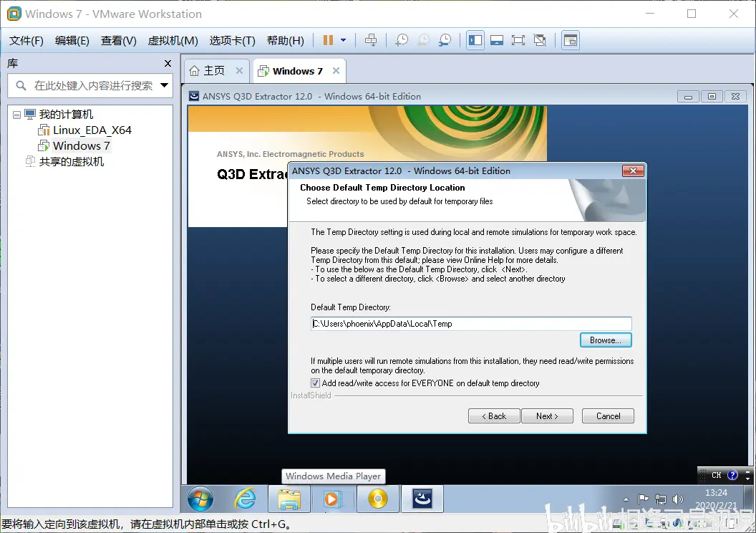Viewport: 756px width, 533px height.
Task: Close the 主页 tab
Action: click(239, 70)
